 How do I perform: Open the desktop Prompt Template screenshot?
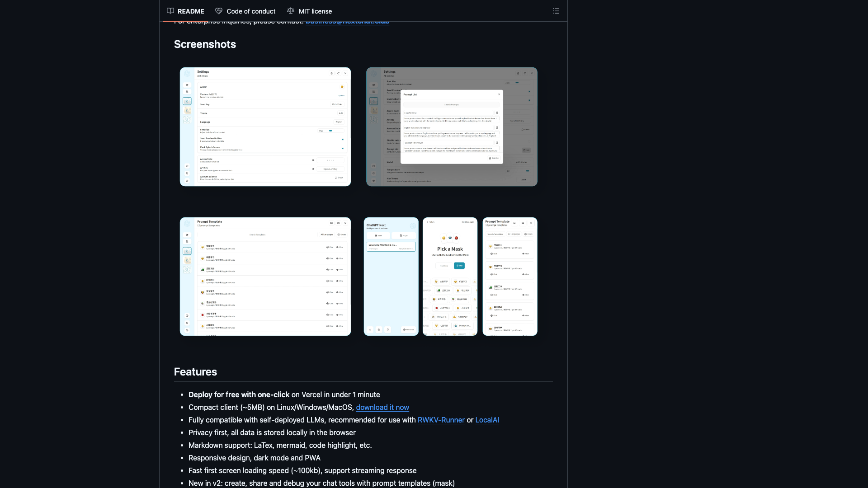tap(265, 277)
